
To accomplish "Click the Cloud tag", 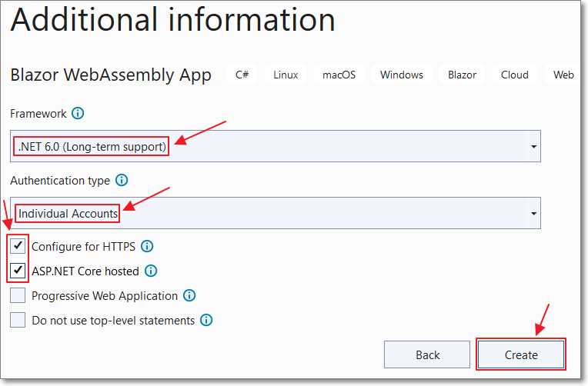I will [514, 75].
